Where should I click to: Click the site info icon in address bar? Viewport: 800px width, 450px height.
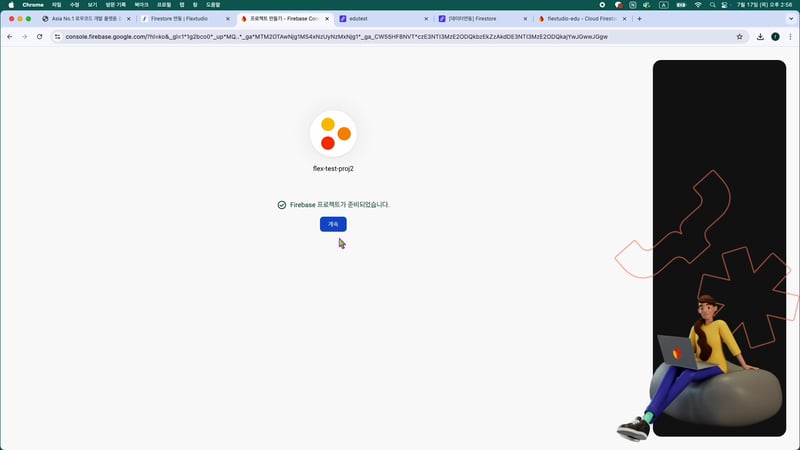pyautogui.click(x=57, y=37)
